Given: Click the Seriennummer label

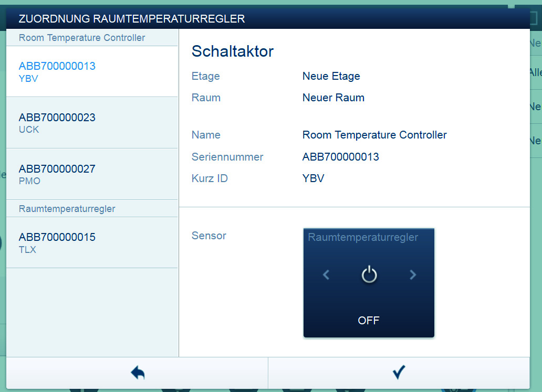Looking at the screenshot, I should click(x=227, y=157).
